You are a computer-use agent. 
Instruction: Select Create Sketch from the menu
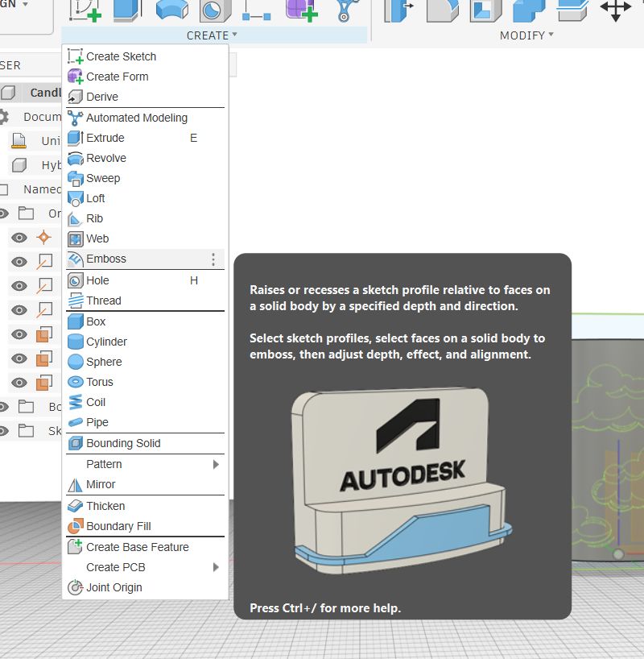145,56
